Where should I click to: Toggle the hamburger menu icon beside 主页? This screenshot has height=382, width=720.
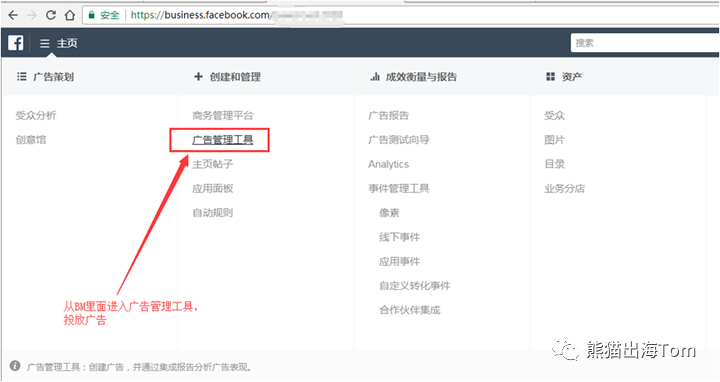click(x=45, y=43)
